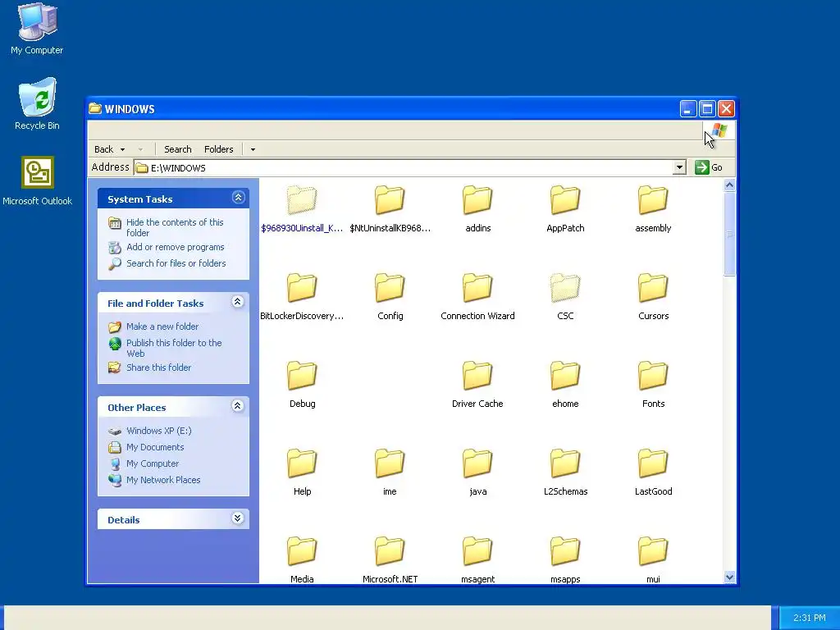Expand the Details panel
840x630 pixels.
[238, 518]
